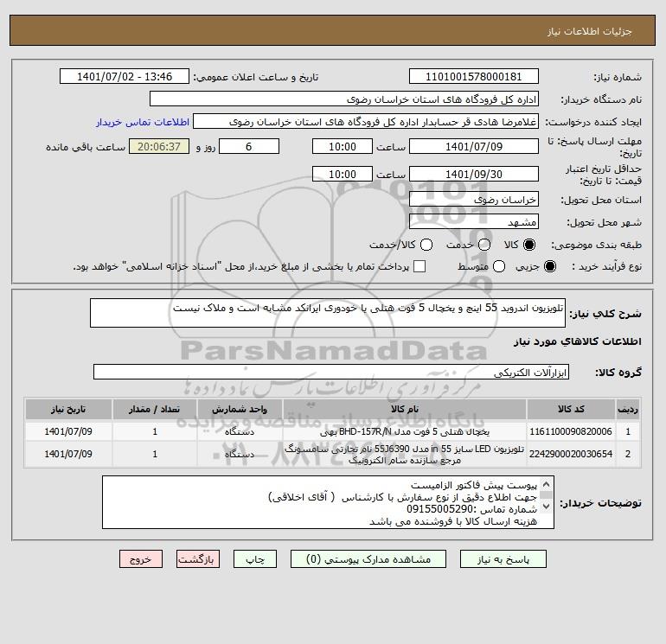666x644 pixels.
Task: Click the تاریخ نیاز column header
Action: pos(68,409)
